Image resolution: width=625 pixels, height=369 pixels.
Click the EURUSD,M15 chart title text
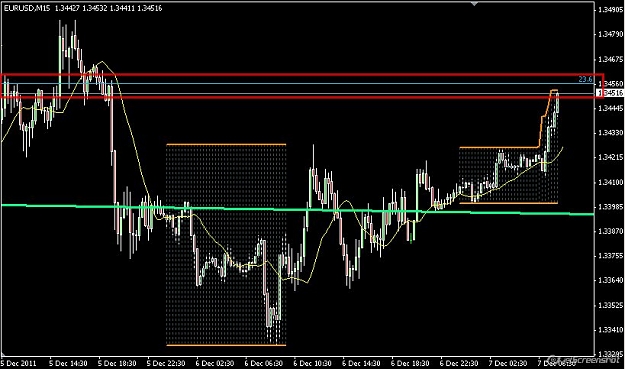pyautogui.click(x=27, y=8)
